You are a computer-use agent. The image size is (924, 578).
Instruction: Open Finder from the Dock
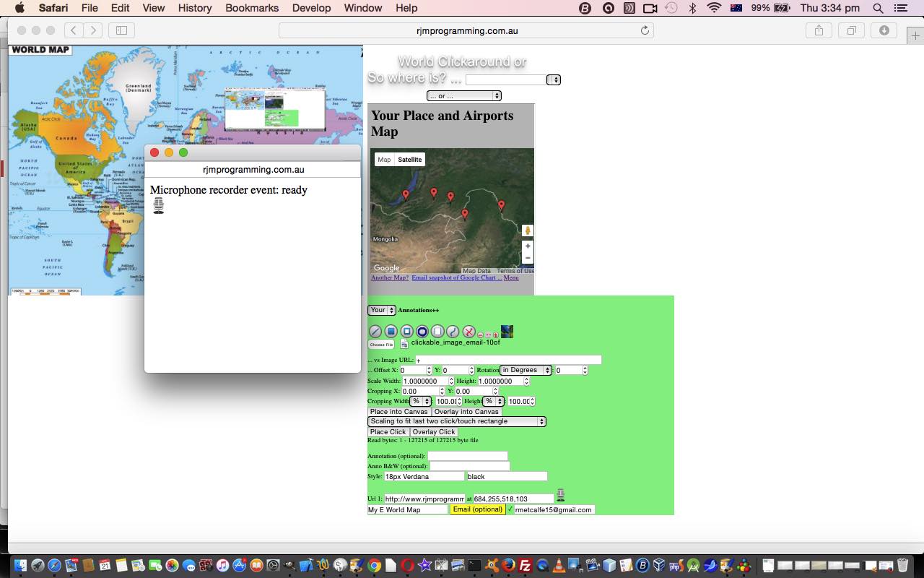20,566
